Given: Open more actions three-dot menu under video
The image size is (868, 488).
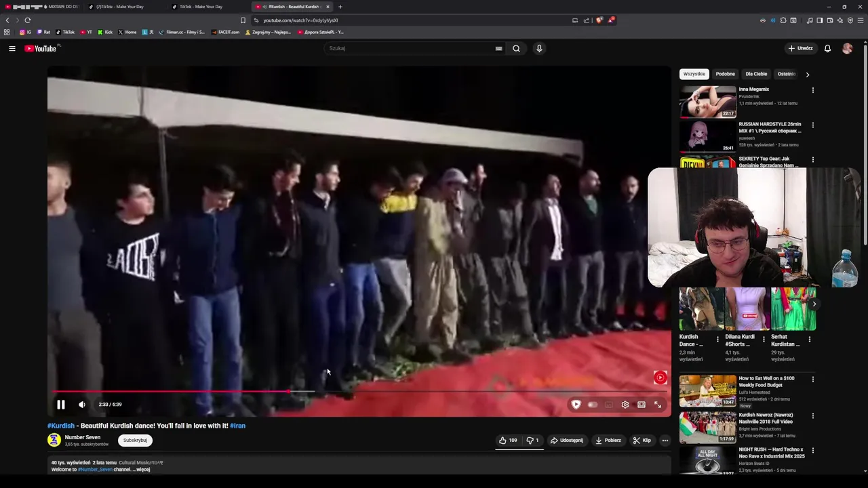Looking at the screenshot, I should [665, 441].
